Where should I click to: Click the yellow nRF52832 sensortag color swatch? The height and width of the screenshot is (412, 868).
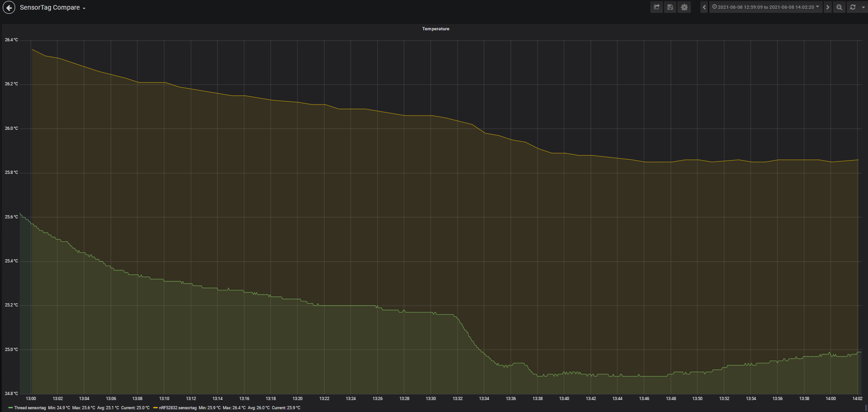point(156,408)
